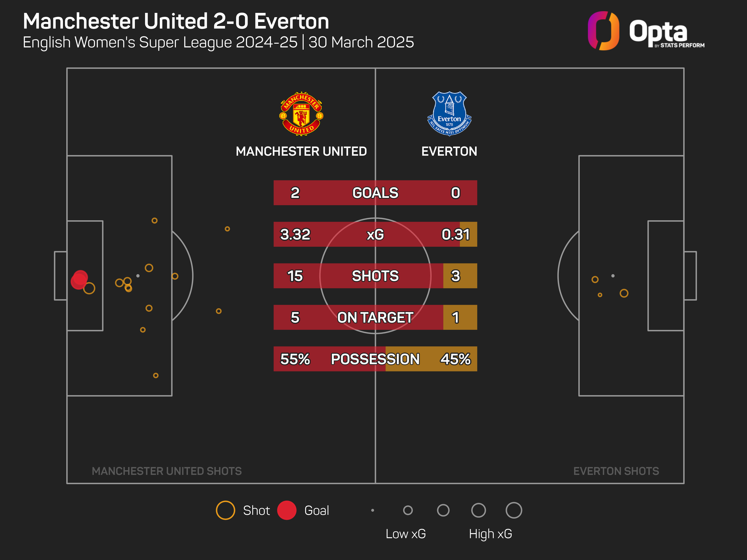Click the Everton club crest

[x=449, y=114]
